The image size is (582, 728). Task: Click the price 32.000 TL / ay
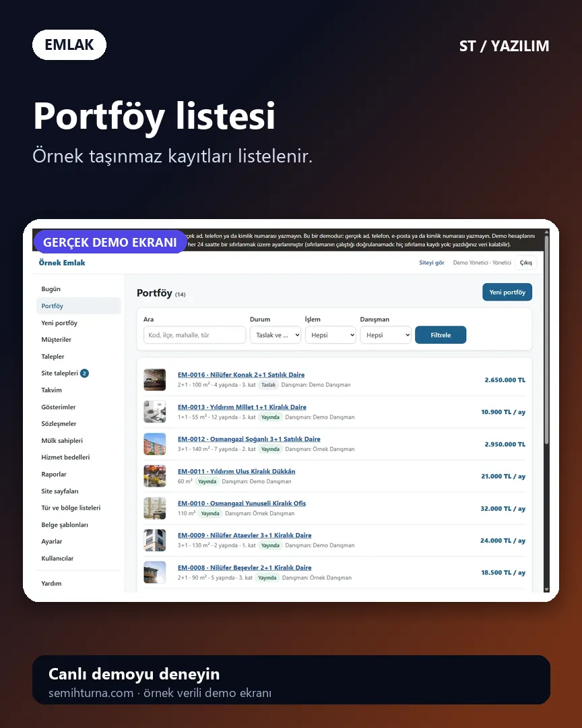[x=503, y=509]
